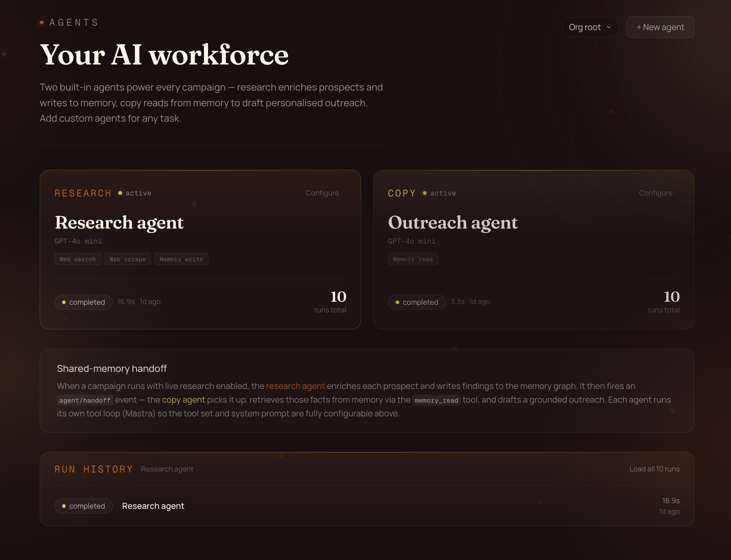This screenshot has width=731, height=560.
Task: Click the Your AI workforce heading
Action: 164,54
